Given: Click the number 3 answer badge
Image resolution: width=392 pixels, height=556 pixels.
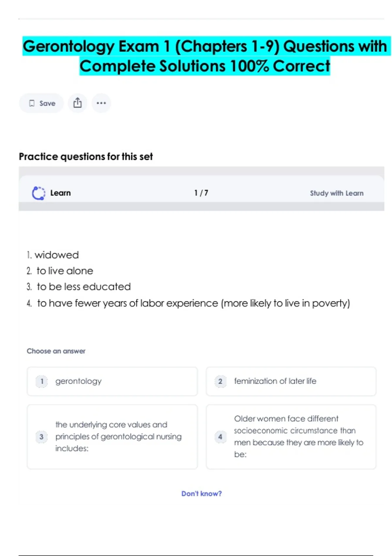Looking at the screenshot, I should click(41, 437).
